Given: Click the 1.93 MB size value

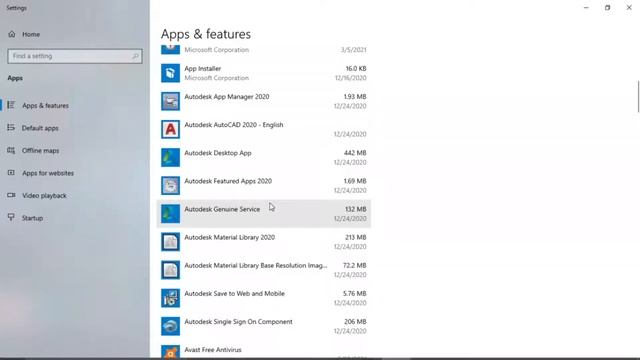Looking at the screenshot, I should pyautogui.click(x=355, y=97).
